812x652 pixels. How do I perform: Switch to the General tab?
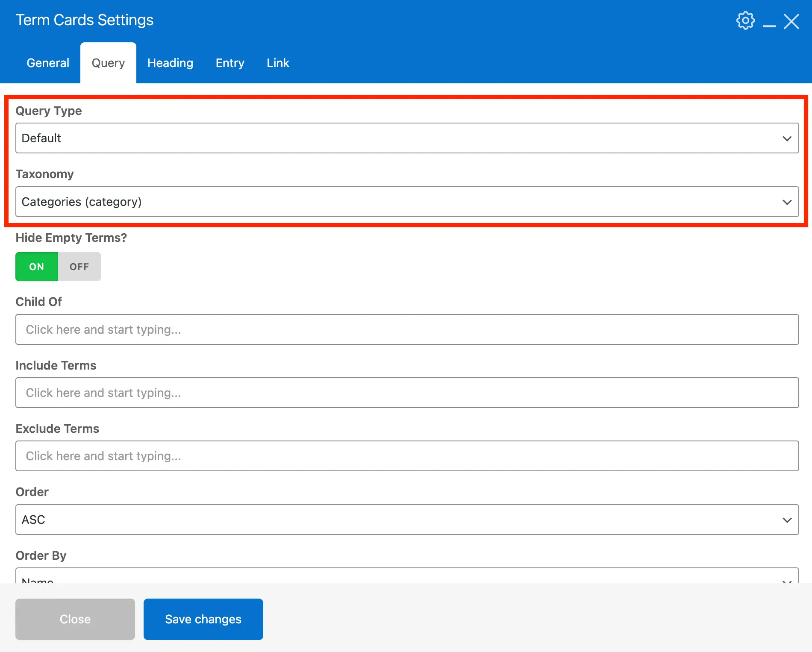[47, 63]
